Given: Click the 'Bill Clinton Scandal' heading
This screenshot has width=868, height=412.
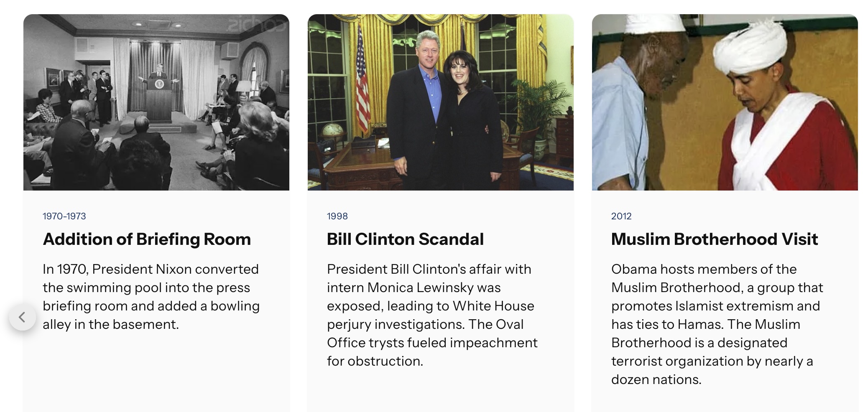Looking at the screenshot, I should (x=405, y=239).
